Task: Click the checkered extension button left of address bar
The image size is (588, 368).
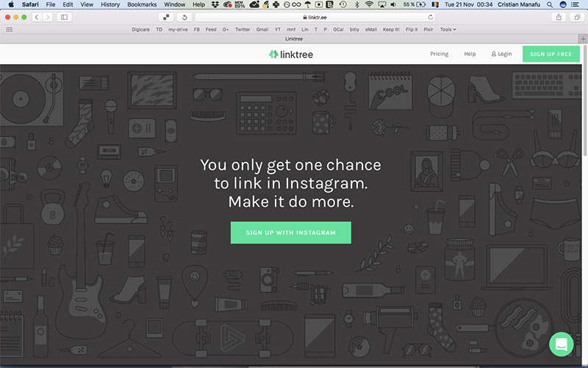Action: click(x=166, y=17)
